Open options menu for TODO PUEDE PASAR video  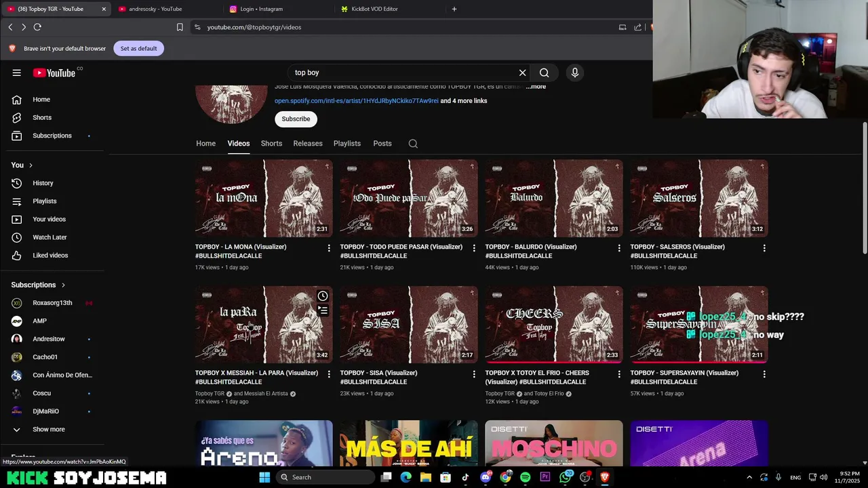point(474,248)
